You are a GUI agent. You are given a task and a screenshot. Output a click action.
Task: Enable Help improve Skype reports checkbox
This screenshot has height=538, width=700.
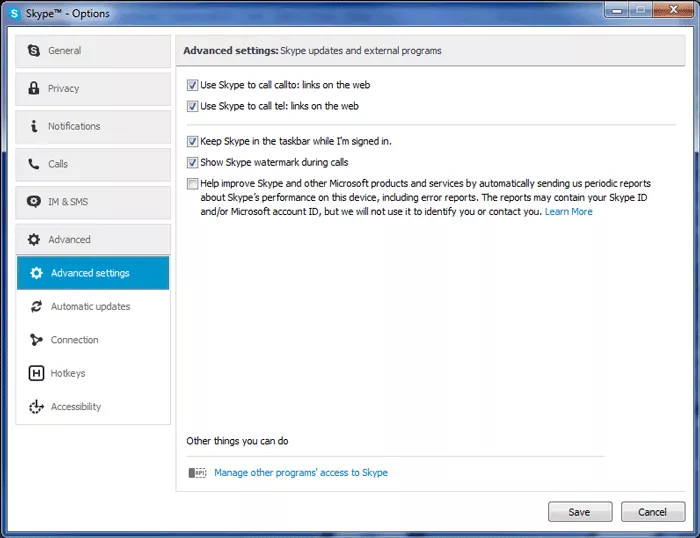pos(192,184)
